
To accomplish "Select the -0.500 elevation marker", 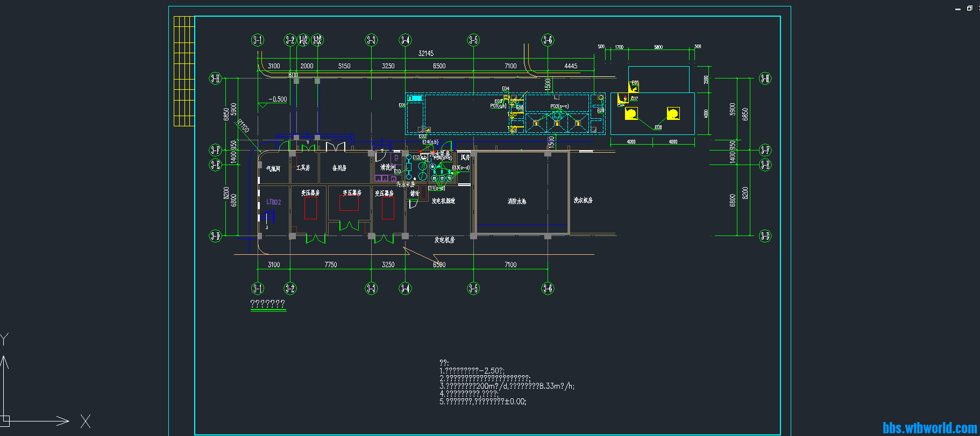I will pyautogui.click(x=278, y=99).
